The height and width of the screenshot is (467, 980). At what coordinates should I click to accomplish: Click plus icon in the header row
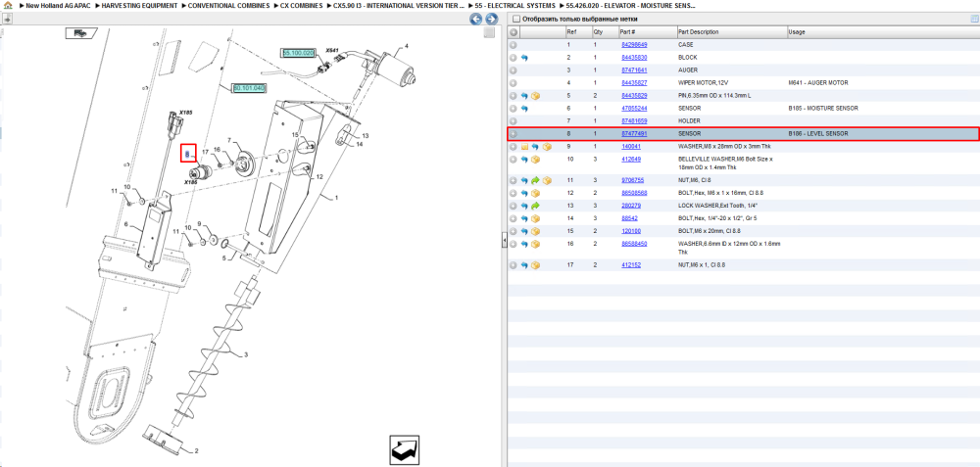point(514,32)
